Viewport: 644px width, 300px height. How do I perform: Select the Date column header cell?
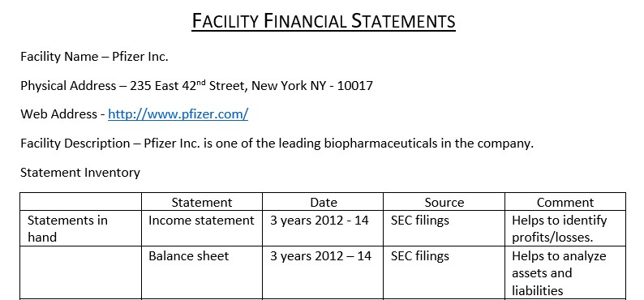point(324,202)
